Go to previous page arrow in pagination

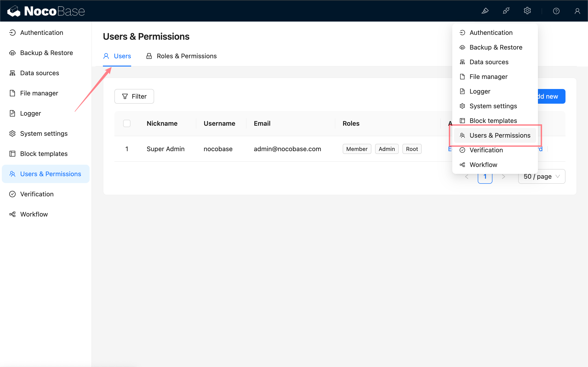[x=466, y=177]
